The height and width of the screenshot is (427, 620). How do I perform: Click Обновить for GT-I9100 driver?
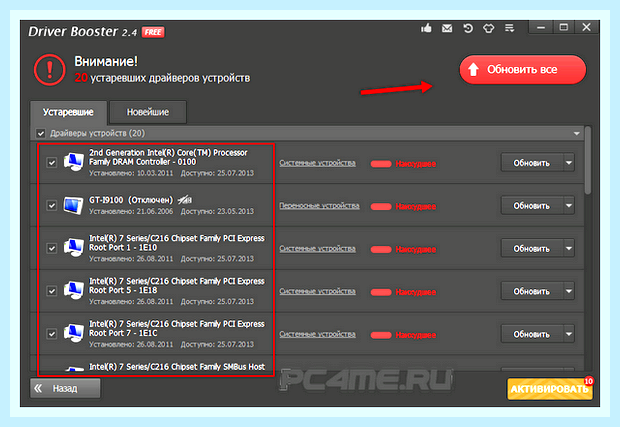click(x=532, y=206)
